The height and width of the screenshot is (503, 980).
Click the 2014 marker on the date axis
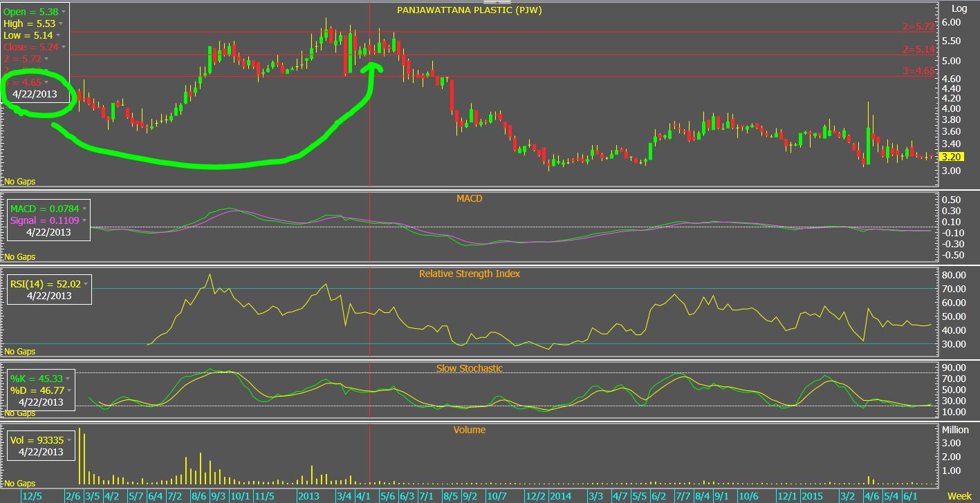tap(561, 496)
